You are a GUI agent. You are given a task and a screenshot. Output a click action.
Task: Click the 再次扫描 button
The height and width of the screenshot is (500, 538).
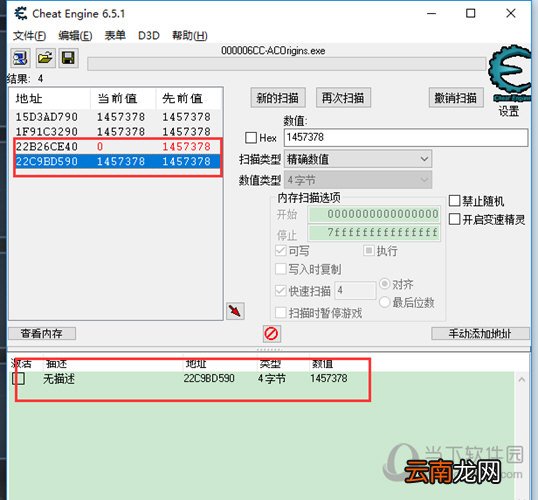343,98
